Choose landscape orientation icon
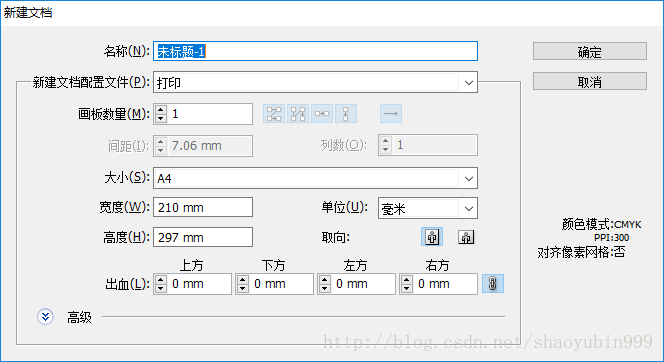This screenshot has width=664, height=362. (466, 237)
